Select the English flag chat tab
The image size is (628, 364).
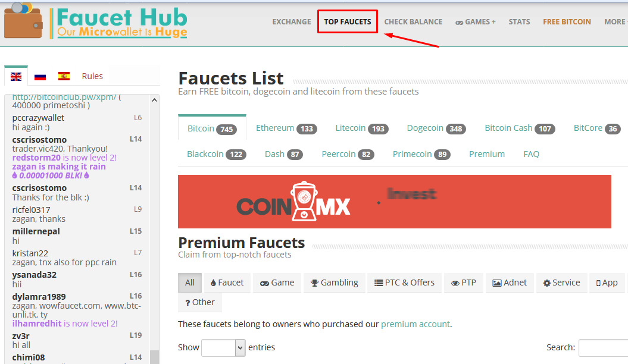(16, 76)
